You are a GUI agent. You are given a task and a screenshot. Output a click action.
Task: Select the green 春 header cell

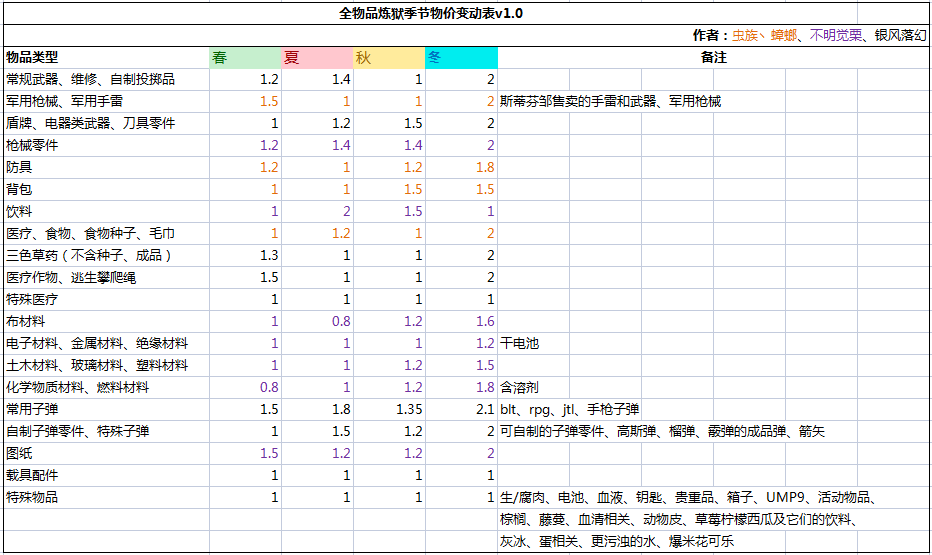(x=245, y=57)
